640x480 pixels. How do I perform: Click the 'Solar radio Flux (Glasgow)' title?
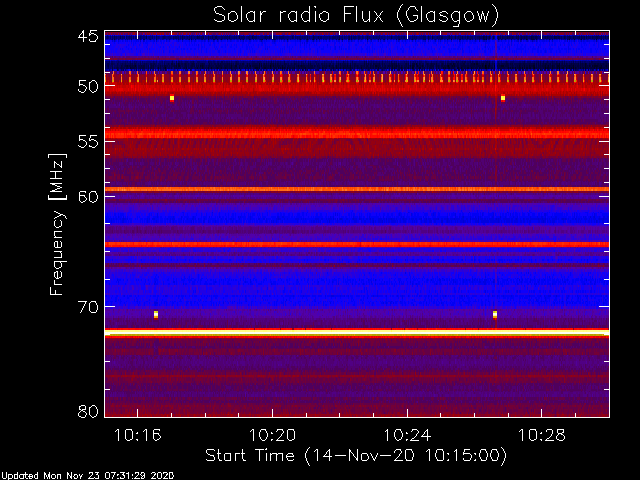coord(356,15)
